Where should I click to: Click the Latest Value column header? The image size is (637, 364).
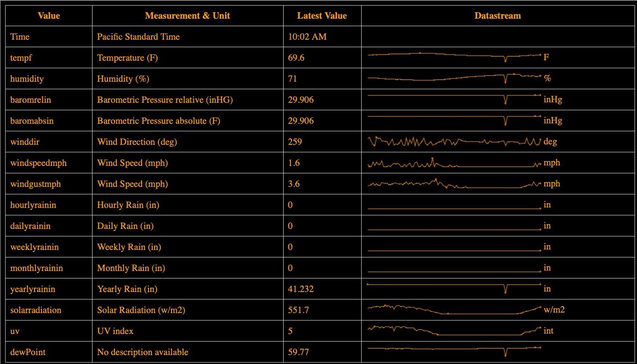click(322, 16)
